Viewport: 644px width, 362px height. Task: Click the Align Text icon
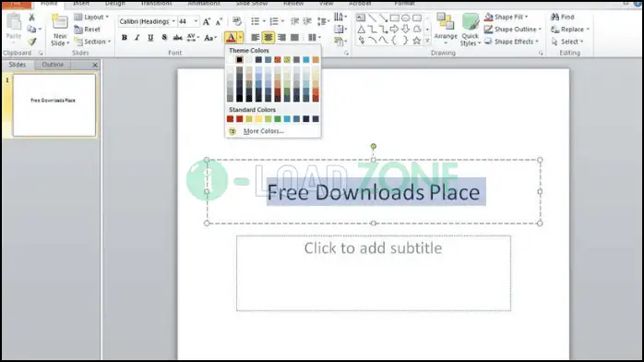340,30
